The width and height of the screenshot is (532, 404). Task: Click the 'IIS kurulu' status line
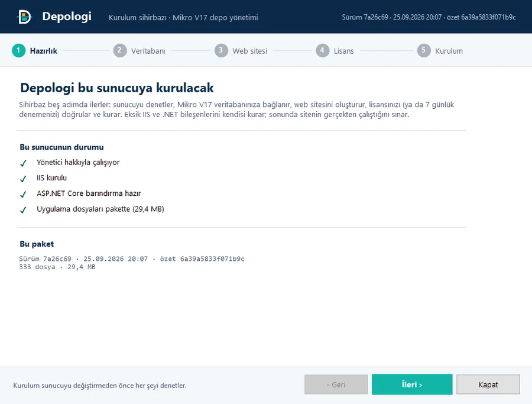click(x=51, y=177)
